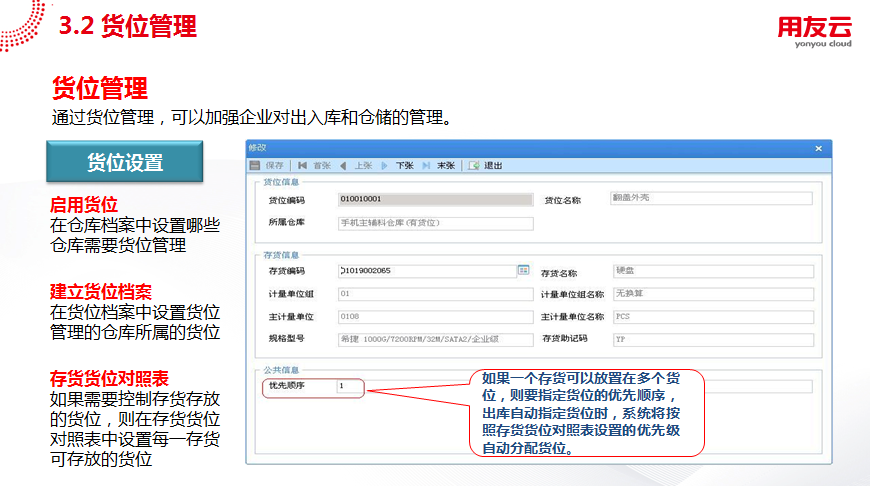Click the 用友云 yonyou cloud logo
The image size is (870, 486).
point(815,32)
